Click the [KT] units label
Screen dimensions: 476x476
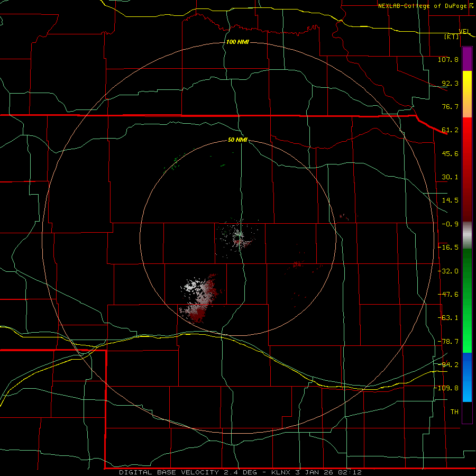tap(452, 36)
